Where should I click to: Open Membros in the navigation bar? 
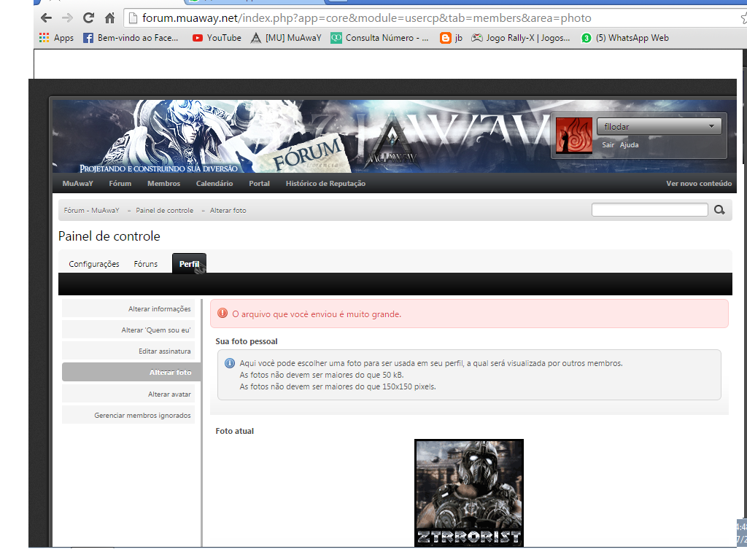(163, 184)
